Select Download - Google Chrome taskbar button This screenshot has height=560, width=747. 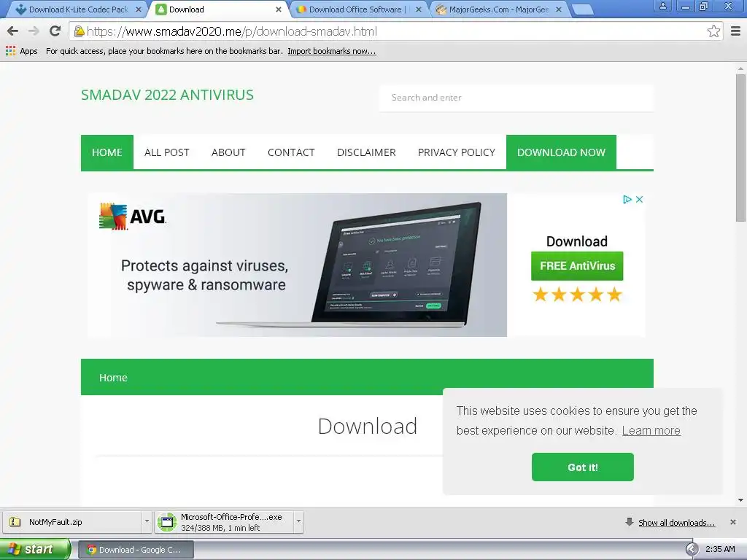(x=135, y=550)
